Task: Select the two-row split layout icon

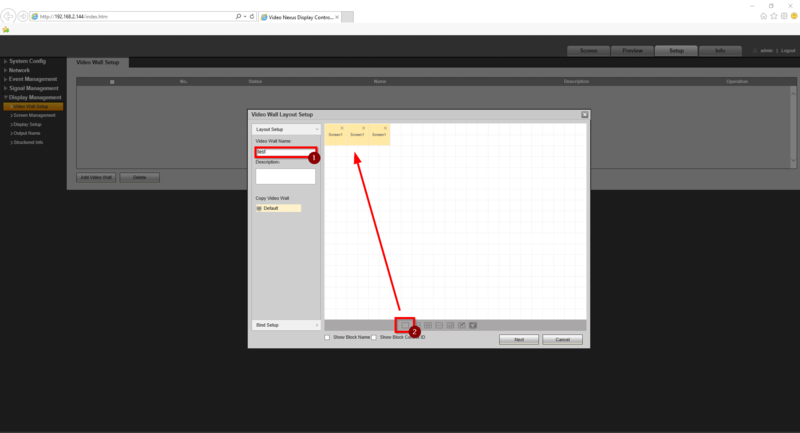Action: (x=439, y=325)
